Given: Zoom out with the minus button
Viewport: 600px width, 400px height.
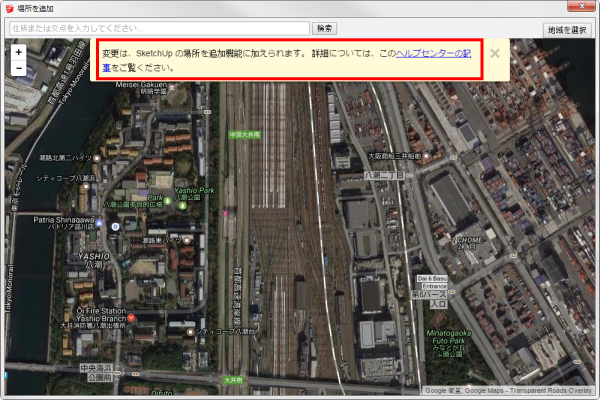Looking at the screenshot, I should [x=18, y=69].
